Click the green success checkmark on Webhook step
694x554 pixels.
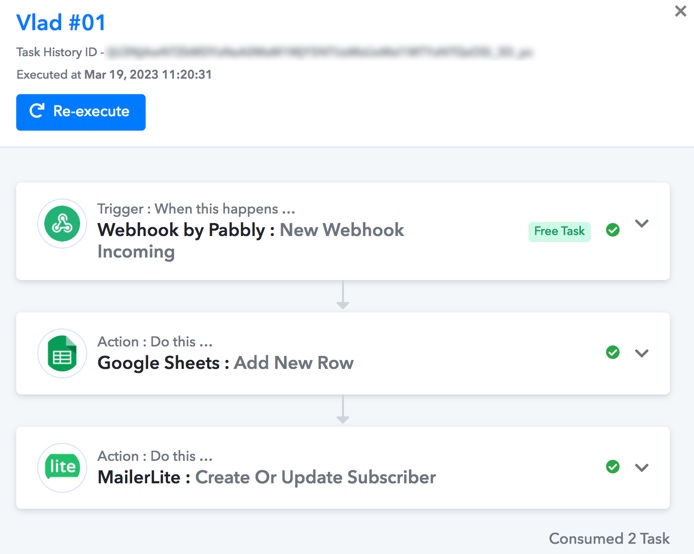[613, 230]
